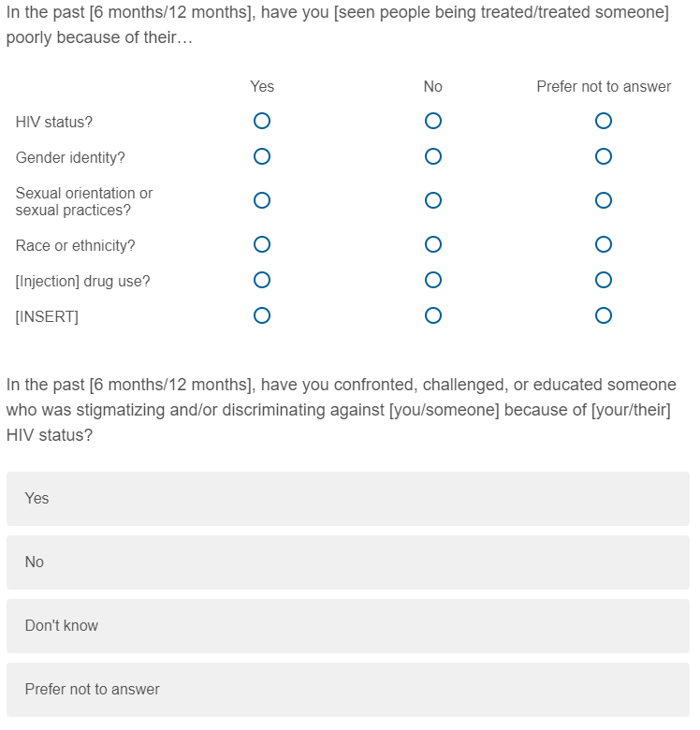Choose Prefer not to answer for Gender identity

pyautogui.click(x=604, y=155)
